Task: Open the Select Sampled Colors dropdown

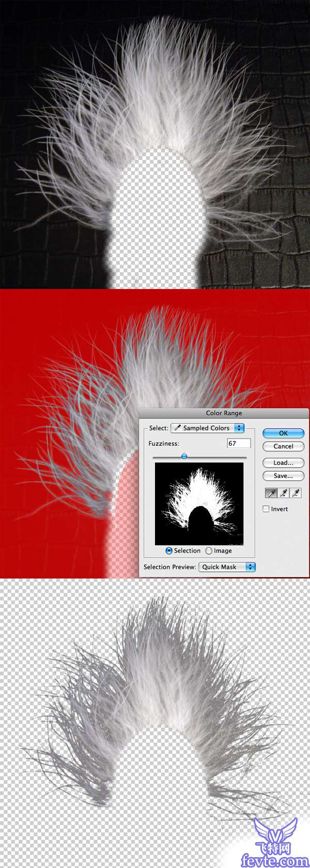Action: pos(207,428)
